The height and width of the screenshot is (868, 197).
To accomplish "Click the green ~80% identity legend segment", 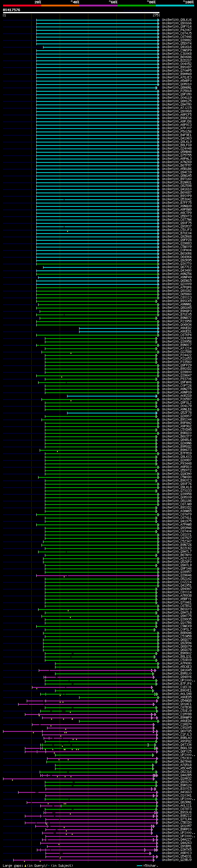I will pos(136,6).
